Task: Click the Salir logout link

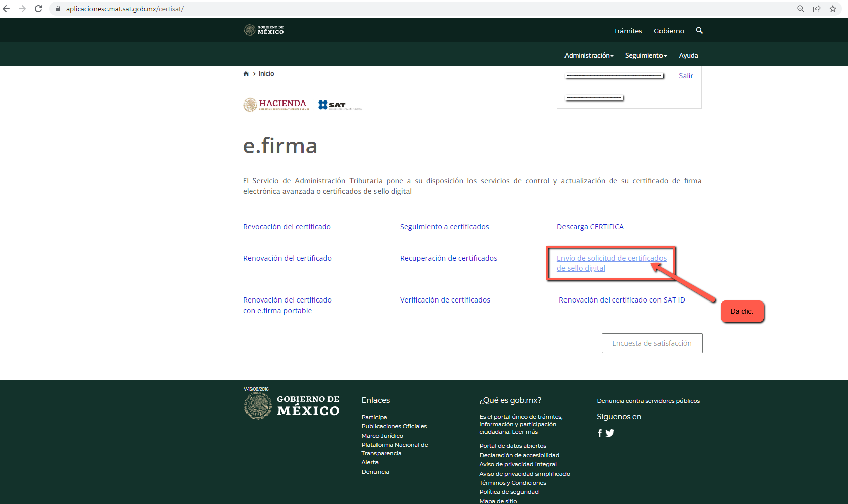Action: pos(686,76)
